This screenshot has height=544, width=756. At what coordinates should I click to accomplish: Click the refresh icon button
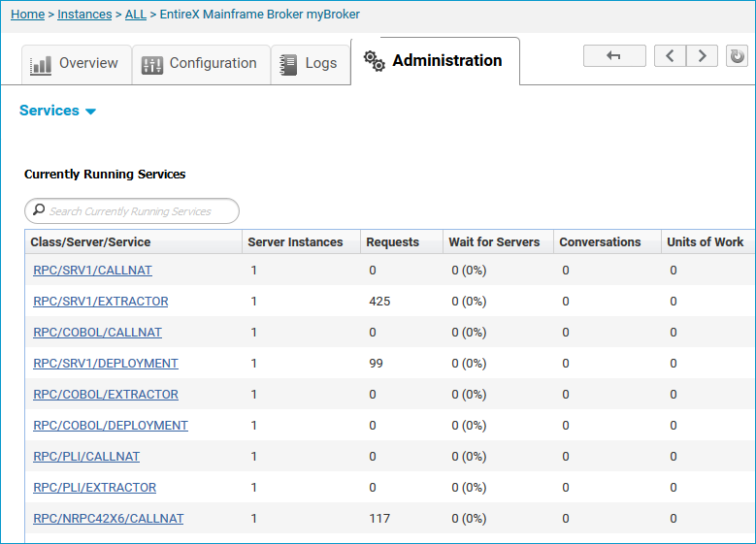click(x=737, y=56)
